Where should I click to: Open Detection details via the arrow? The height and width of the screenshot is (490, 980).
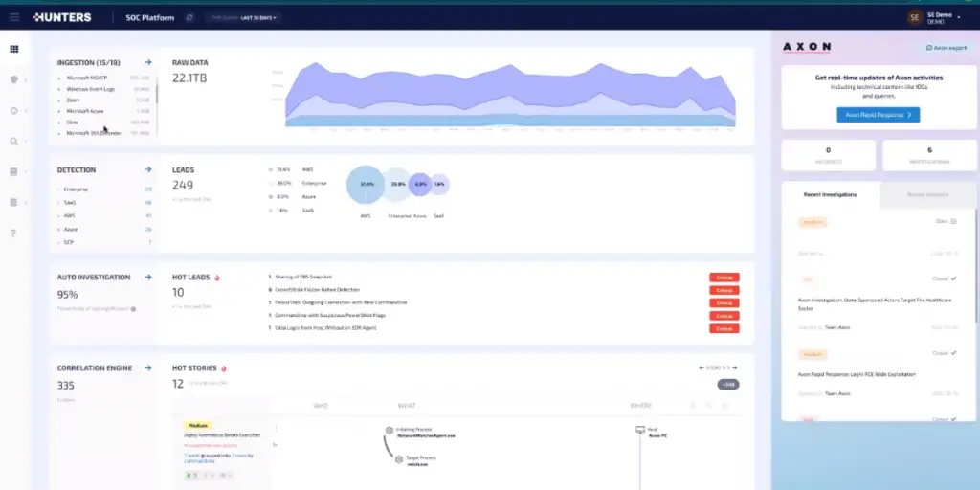(148, 169)
